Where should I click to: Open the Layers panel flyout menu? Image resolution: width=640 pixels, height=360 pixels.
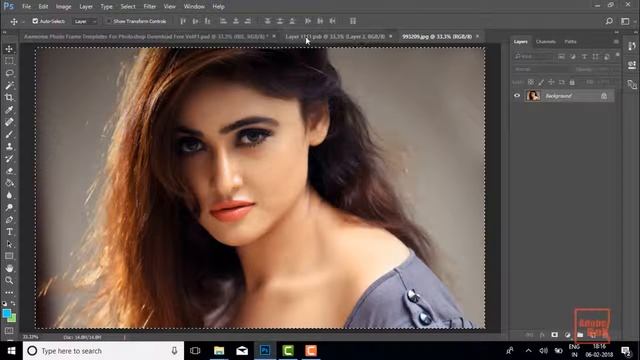pyautogui.click(x=616, y=42)
